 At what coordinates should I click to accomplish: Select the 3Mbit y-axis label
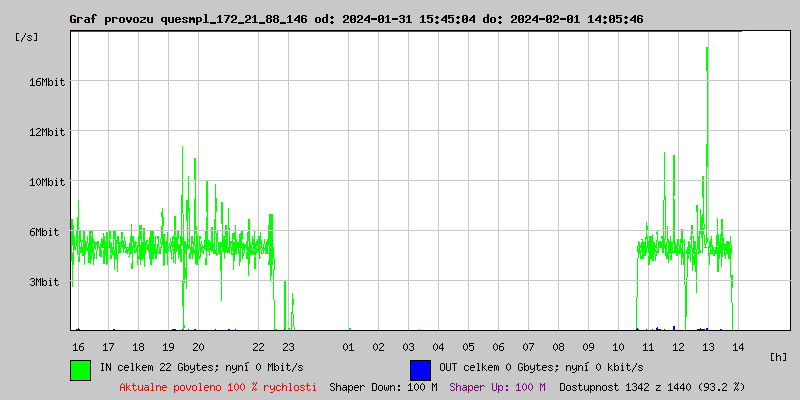pyautogui.click(x=44, y=282)
